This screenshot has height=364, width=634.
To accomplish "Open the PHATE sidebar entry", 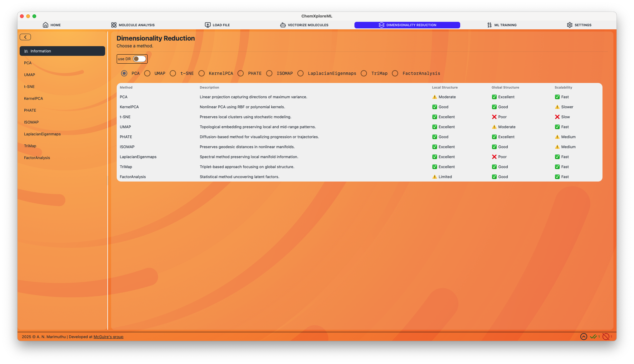I will coord(62,110).
